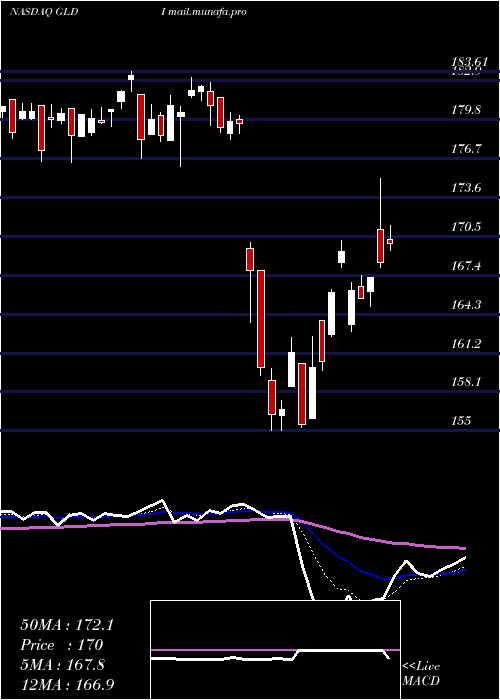This screenshot has height=700, width=500.
Task: Click the 161.2 price axis label
Action: pyautogui.click(x=466, y=343)
